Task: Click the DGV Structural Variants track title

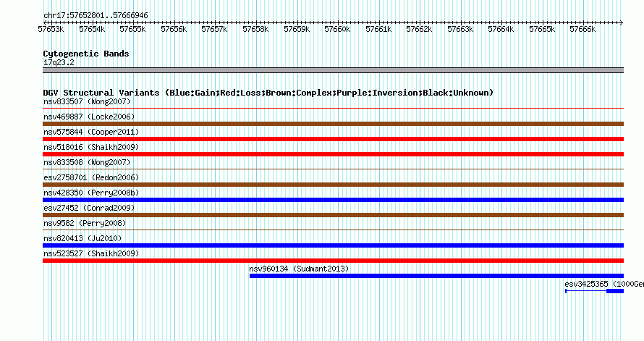Action: (268, 93)
